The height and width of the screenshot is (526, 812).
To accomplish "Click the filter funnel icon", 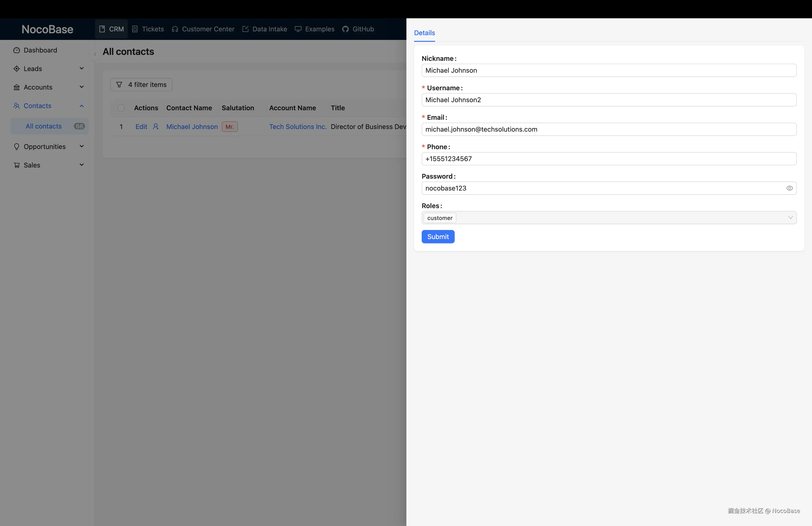I will click(119, 84).
